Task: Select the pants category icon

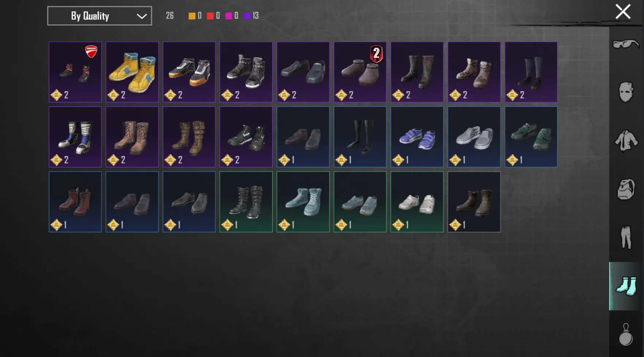Action: [626, 238]
